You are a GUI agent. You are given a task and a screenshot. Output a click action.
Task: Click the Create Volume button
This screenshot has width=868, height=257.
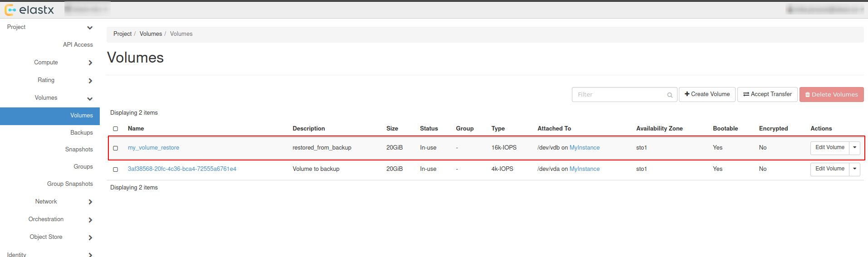(707, 94)
